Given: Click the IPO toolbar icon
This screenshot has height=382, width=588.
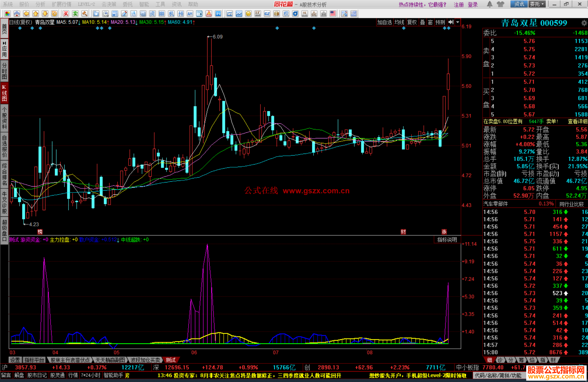Looking at the screenshot, I should point(218,14).
